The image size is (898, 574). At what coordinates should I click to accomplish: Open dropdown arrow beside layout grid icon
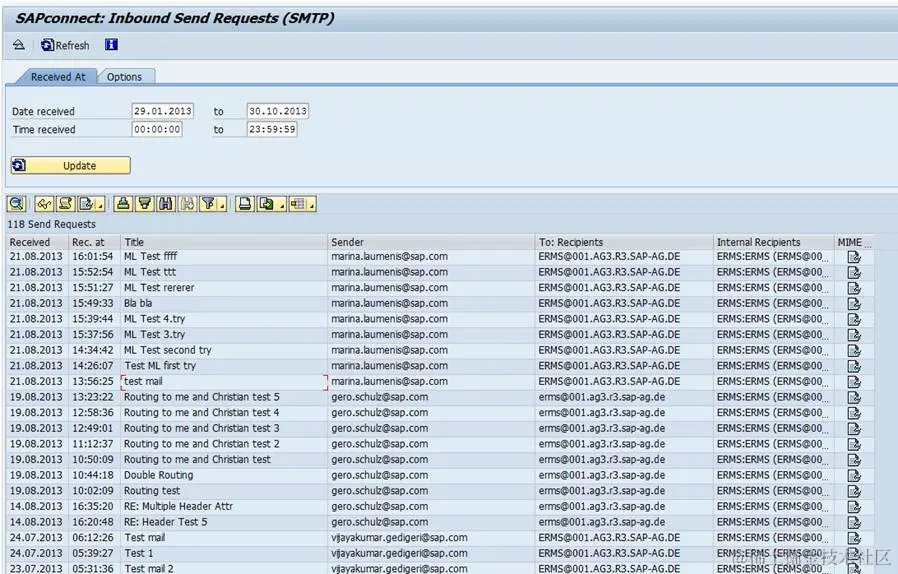coord(312,204)
